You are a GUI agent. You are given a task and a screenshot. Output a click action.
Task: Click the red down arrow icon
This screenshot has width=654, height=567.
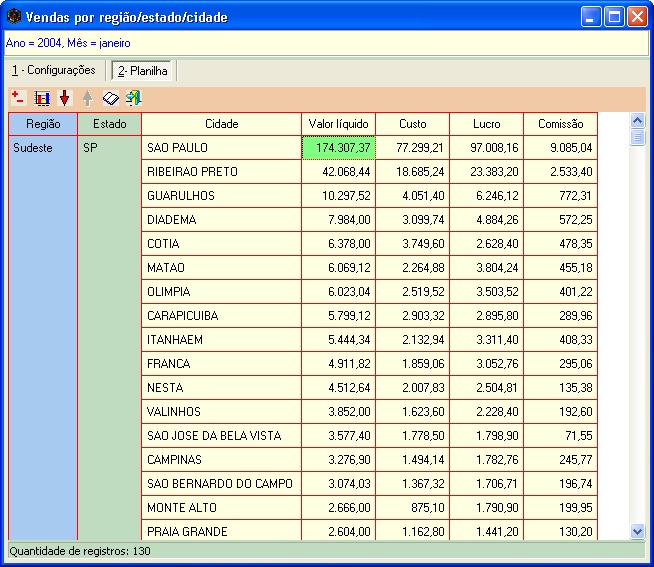point(65,98)
